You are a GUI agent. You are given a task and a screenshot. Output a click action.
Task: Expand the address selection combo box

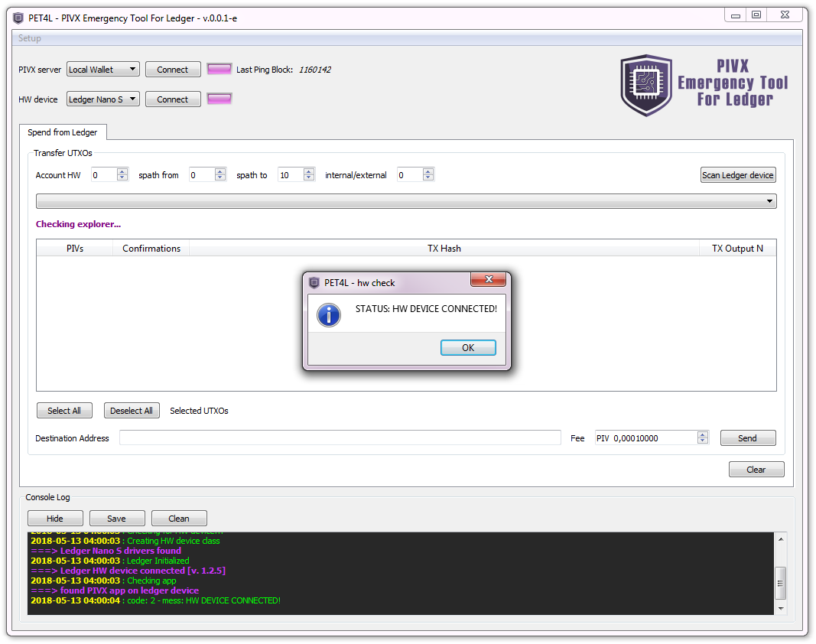(406, 201)
